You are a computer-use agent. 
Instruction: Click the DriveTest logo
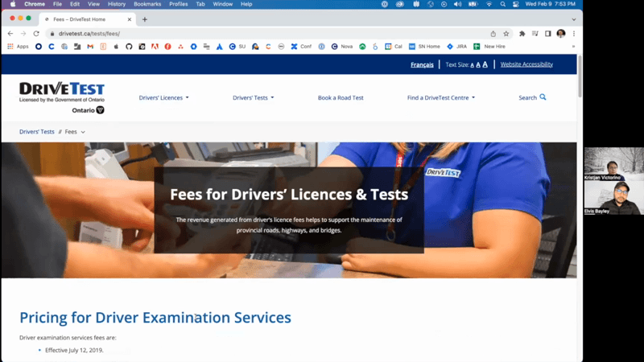pos(62,97)
